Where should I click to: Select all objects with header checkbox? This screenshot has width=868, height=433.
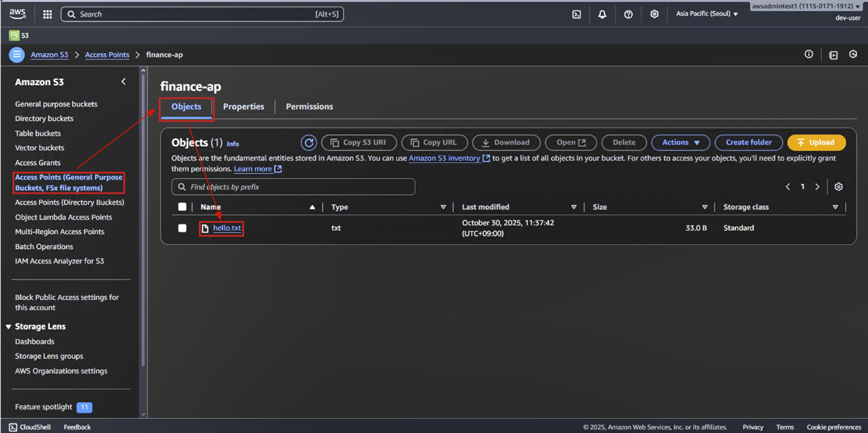(x=182, y=207)
